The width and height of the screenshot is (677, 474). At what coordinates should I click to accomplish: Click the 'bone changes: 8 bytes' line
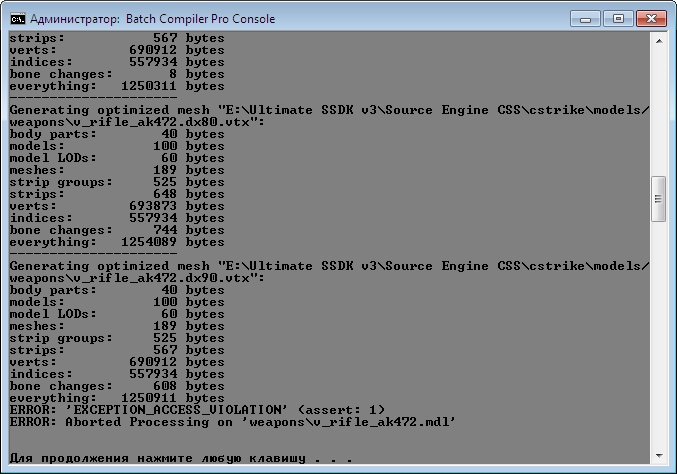117,74
